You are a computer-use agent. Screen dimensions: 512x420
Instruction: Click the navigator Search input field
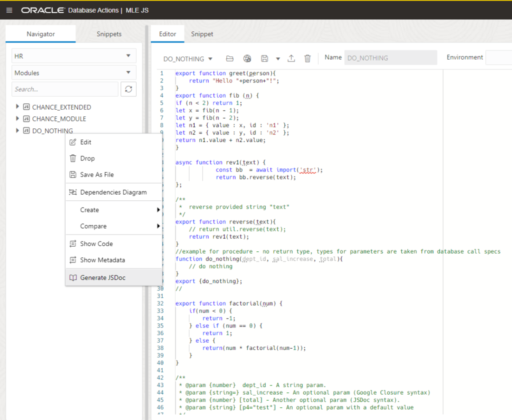pos(64,89)
